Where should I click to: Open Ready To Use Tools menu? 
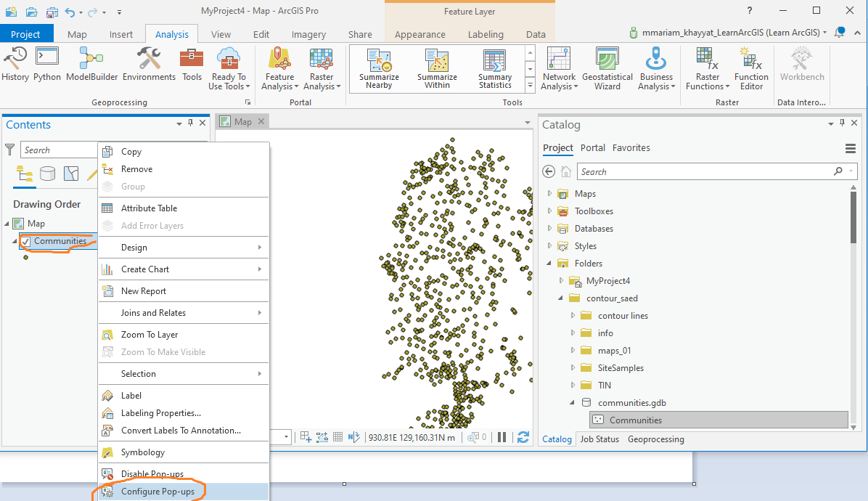[x=229, y=69]
